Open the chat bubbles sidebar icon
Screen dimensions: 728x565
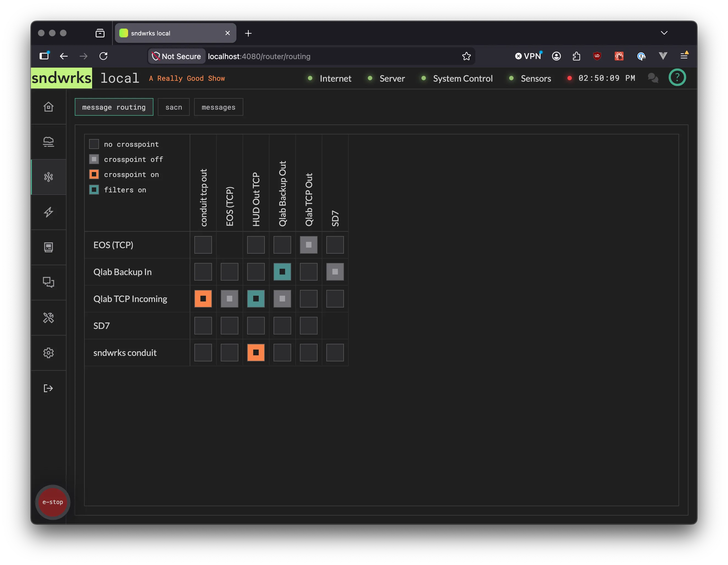(x=49, y=282)
